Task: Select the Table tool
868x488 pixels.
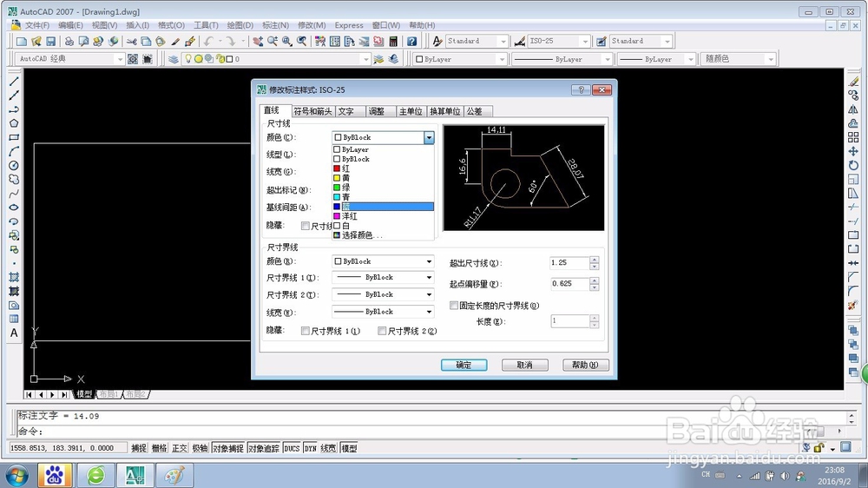Action: tap(14, 319)
